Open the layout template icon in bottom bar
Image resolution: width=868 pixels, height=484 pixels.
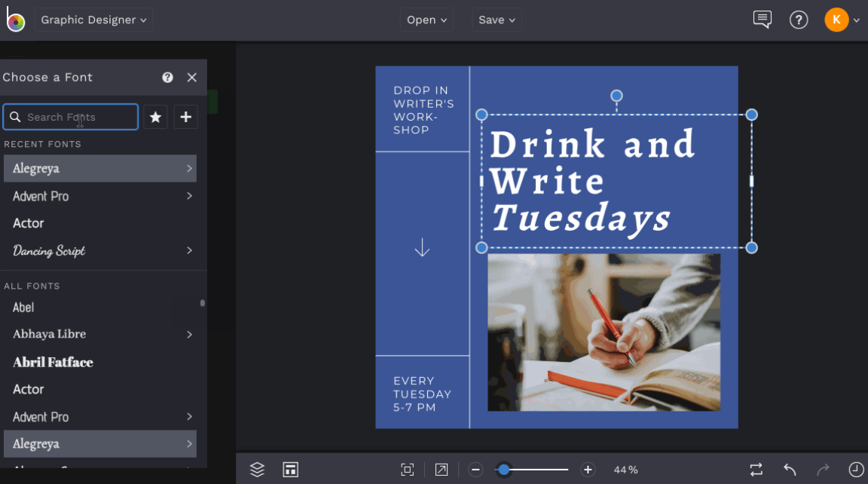[291, 470]
